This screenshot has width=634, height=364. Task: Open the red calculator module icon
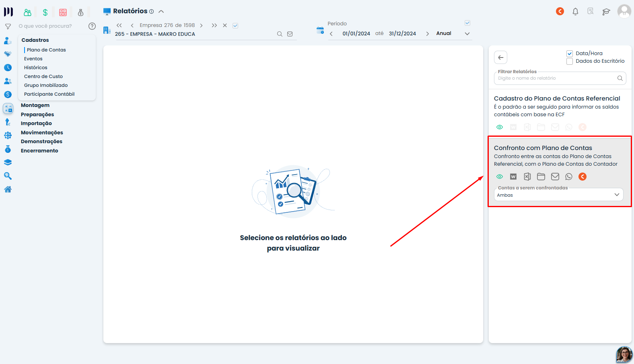63,12
